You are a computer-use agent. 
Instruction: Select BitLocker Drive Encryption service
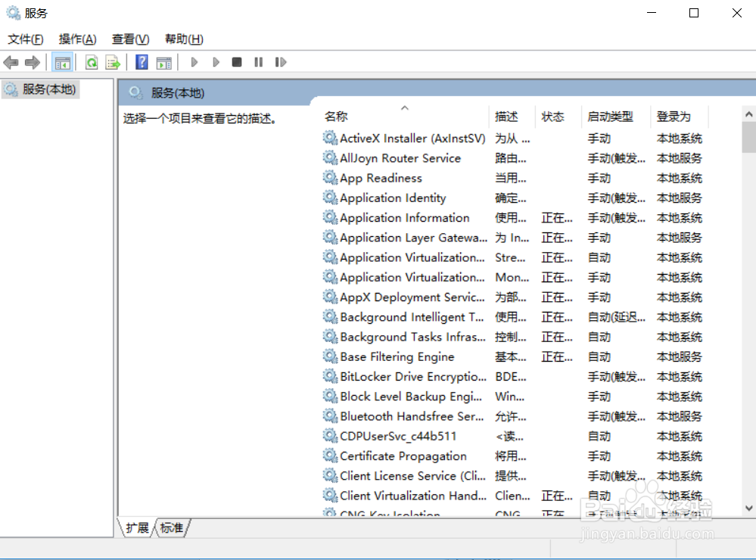click(x=512, y=377)
